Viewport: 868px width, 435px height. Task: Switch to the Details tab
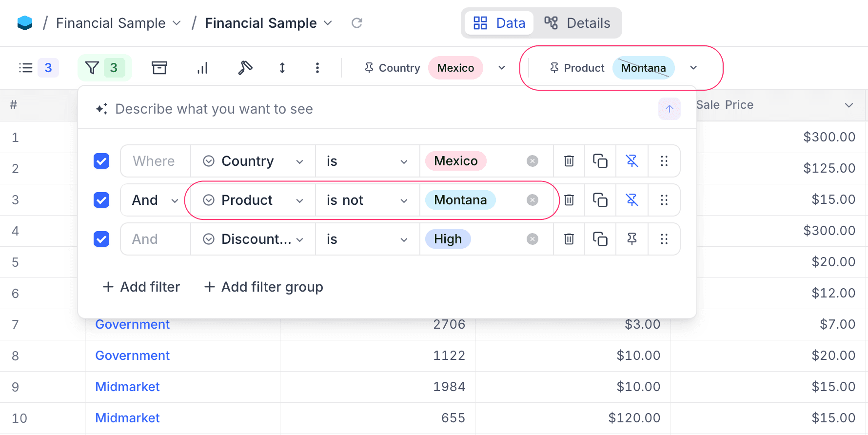tap(577, 23)
